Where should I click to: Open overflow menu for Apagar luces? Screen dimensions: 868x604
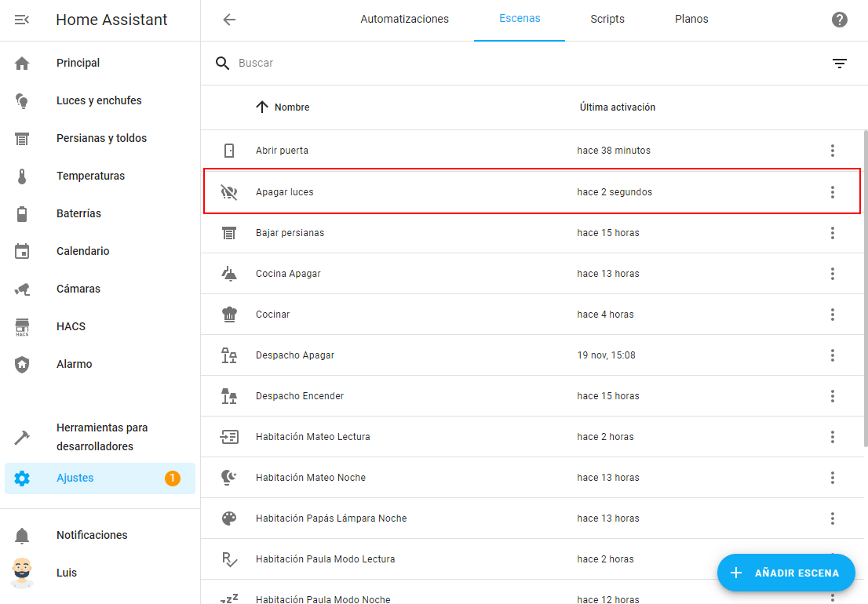[833, 192]
